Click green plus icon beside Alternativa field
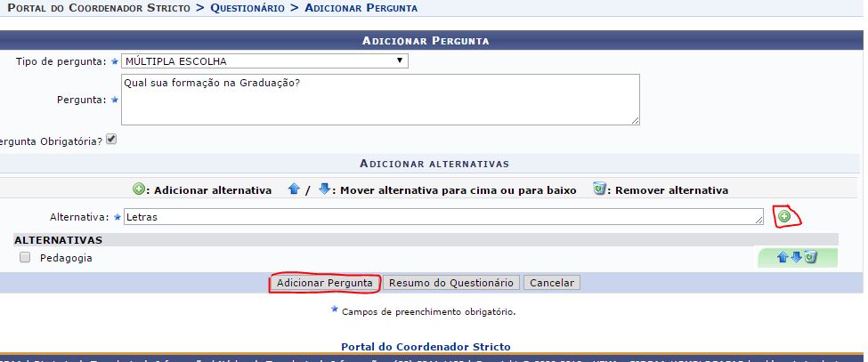Image resolution: width=868 pixels, height=362 pixels. [784, 216]
